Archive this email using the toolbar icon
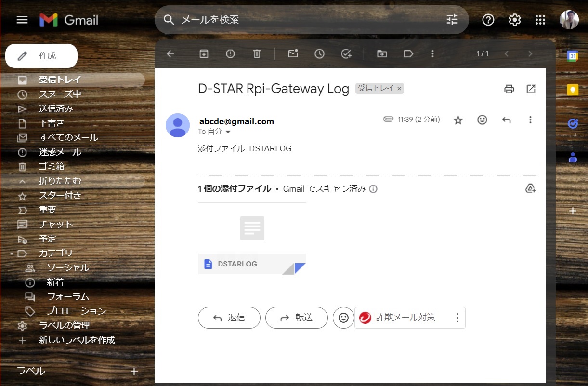The width and height of the screenshot is (588, 386). point(204,54)
